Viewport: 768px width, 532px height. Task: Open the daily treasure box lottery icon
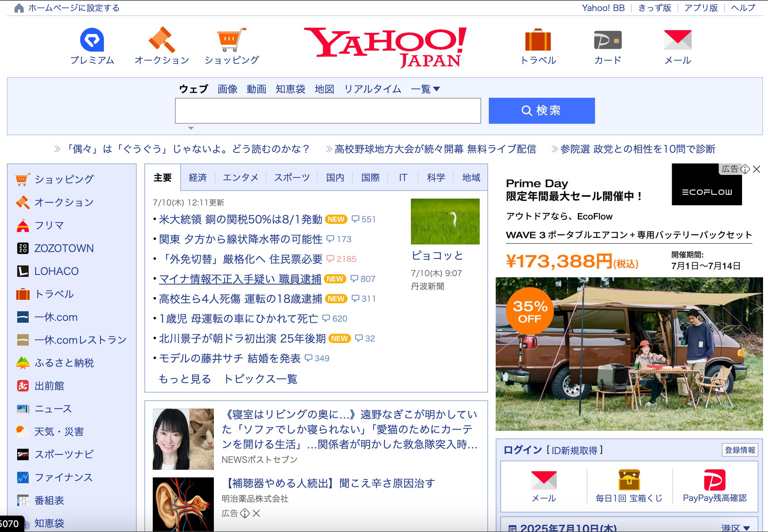coord(629,480)
